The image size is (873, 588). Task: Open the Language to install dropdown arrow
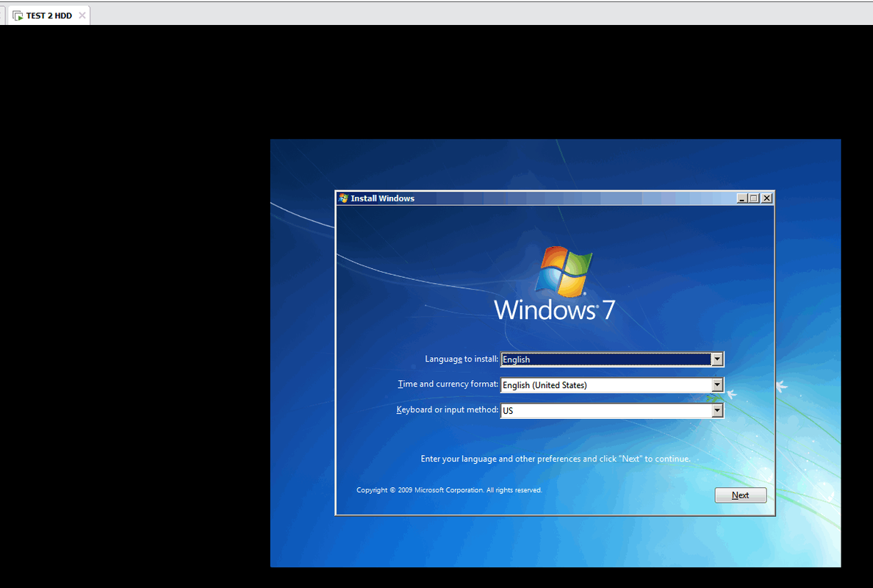(717, 359)
